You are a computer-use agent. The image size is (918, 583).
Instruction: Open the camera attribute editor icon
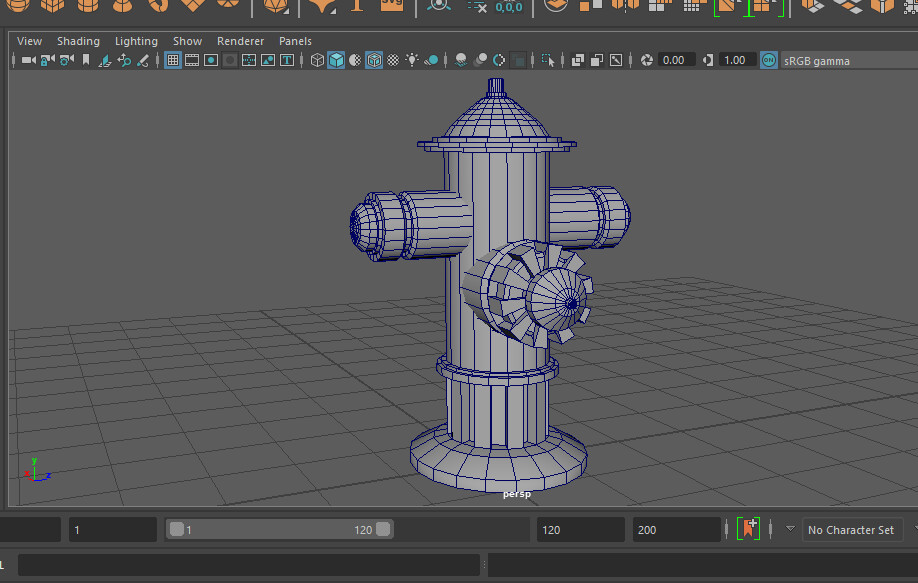click(64, 60)
